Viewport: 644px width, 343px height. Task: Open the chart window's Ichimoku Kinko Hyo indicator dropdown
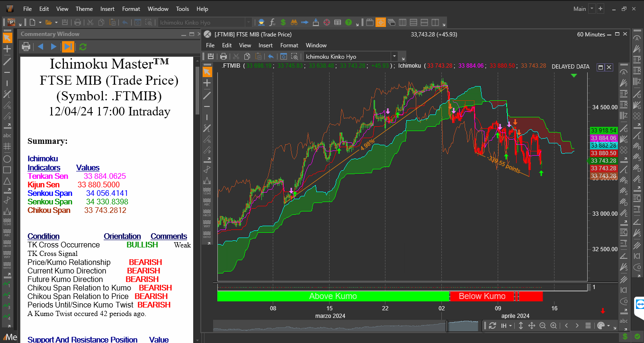[x=394, y=56]
